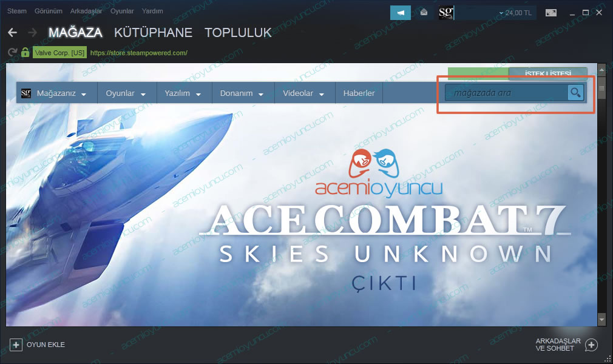613x364 pixels.
Task: Click the scrollbar thumb handle
Action: 601,89
